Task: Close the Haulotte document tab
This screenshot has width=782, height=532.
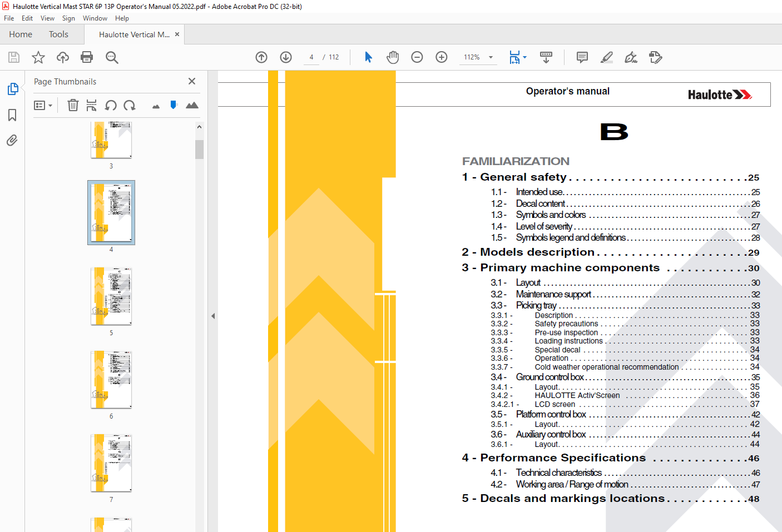Action: 177,34
